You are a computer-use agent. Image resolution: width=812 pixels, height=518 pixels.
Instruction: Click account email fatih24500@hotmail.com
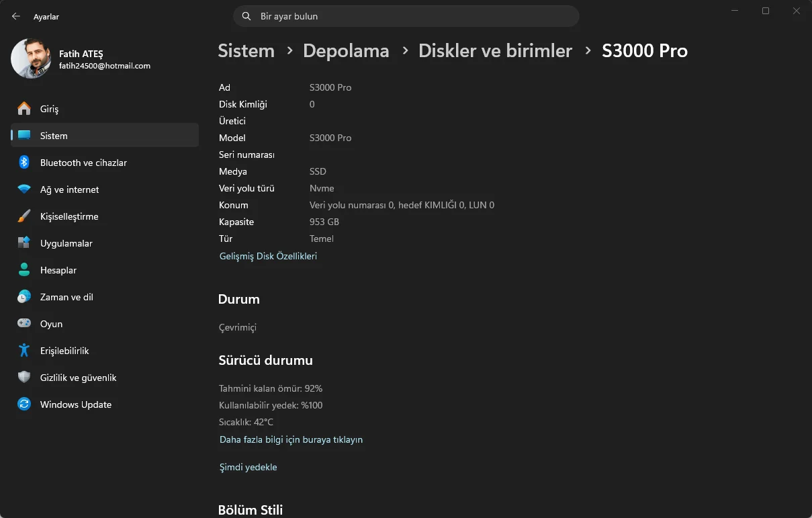[105, 66]
